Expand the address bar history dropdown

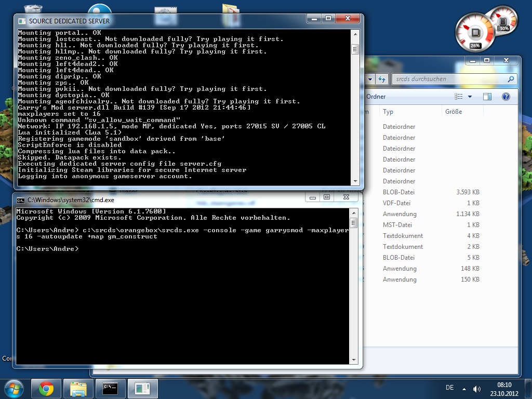click(x=370, y=79)
